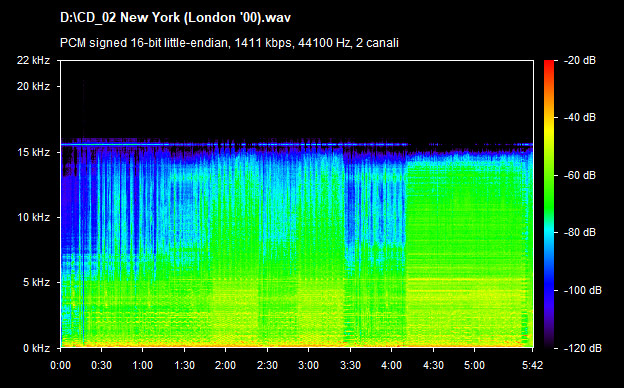Click the -120 dB legend label
Image resolution: width=624 pixels, height=388 pixels.
click(583, 348)
